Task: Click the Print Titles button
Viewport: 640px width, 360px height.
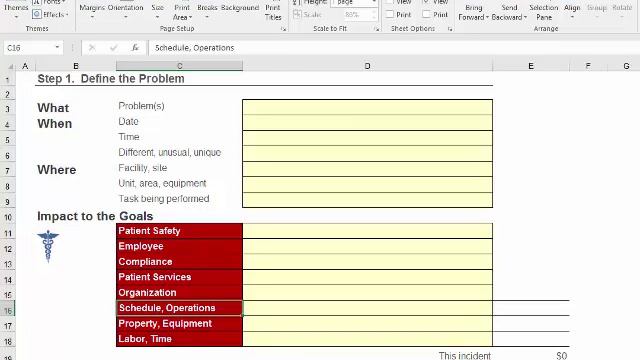Action: tap(273, 11)
